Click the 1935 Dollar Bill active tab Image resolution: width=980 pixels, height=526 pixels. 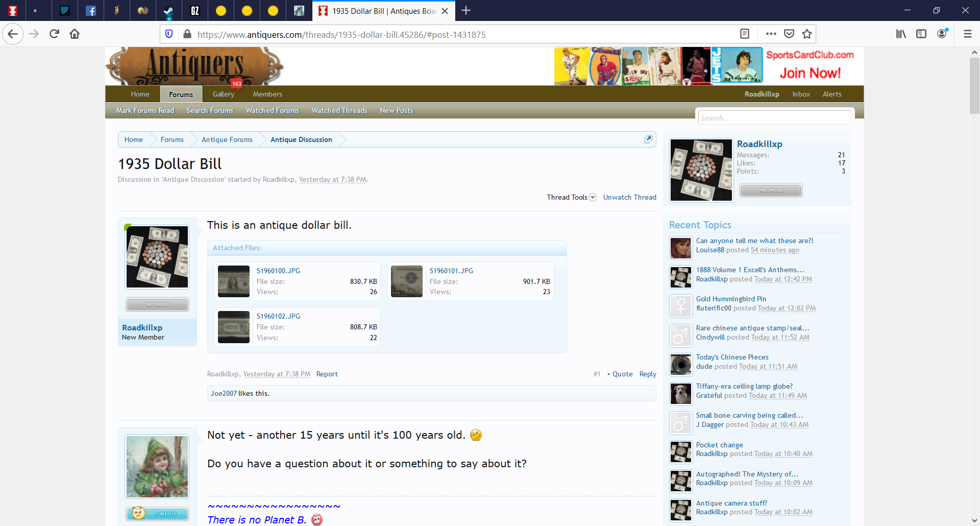pos(383,11)
